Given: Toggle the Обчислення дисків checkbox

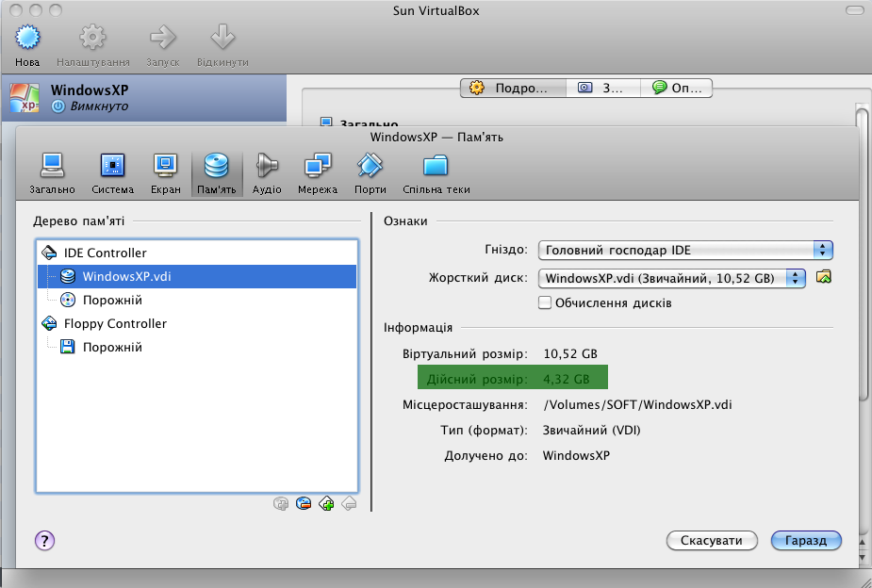Looking at the screenshot, I should [x=545, y=302].
